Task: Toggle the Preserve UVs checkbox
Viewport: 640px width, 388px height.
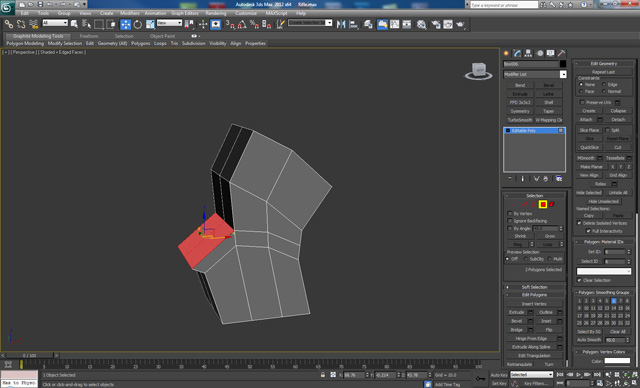Action: [582, 102]
